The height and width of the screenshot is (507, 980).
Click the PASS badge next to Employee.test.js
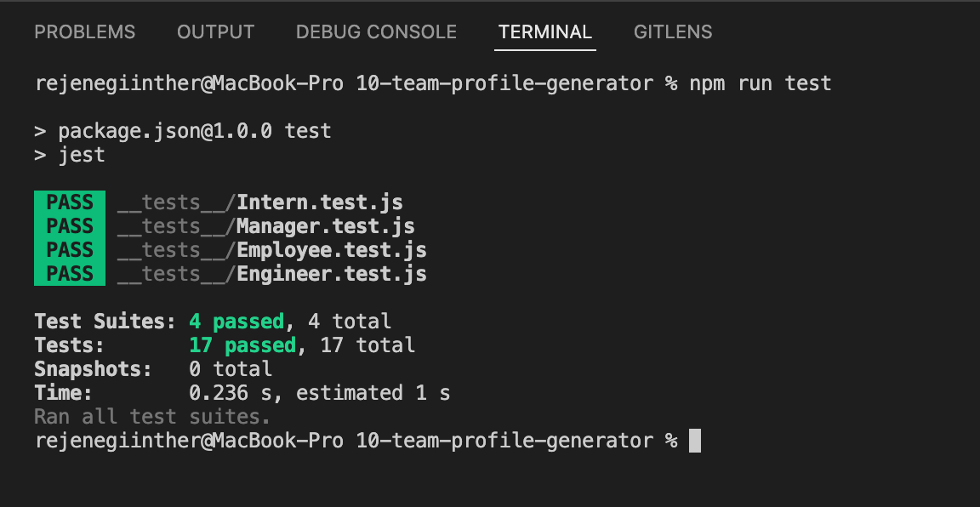[x=70, y=249]
